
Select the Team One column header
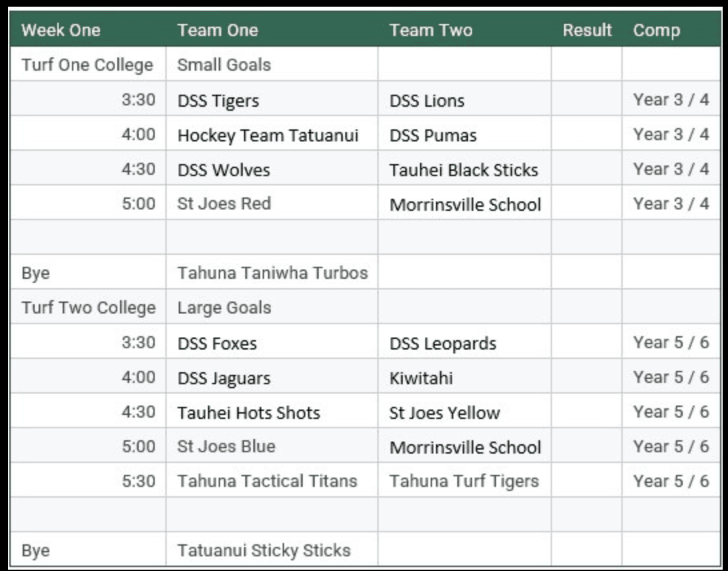pyautogui.click(x=272, y=30)
